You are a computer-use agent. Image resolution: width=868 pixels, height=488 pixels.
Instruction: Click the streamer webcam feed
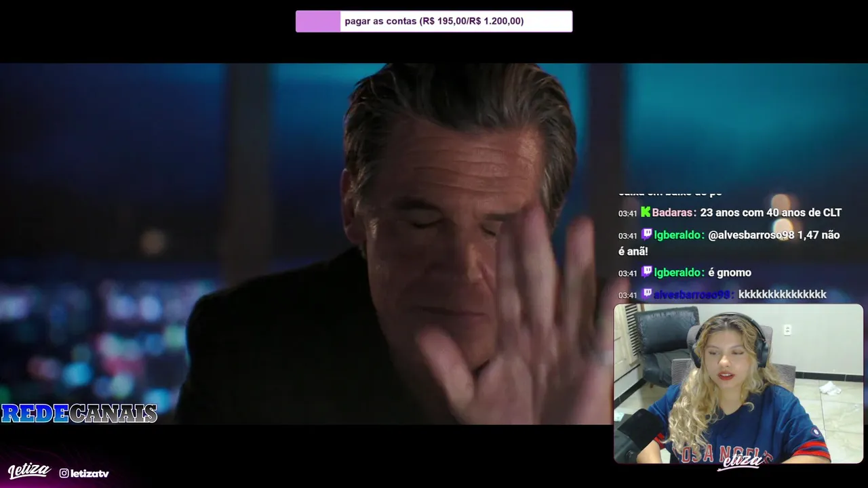pyautogui.click(x=738, y=384)
